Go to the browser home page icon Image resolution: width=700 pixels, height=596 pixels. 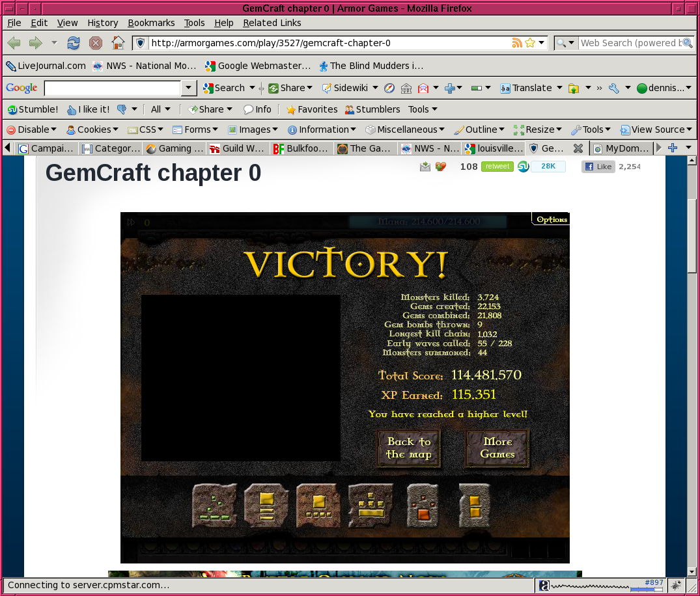tap(118, 43)
